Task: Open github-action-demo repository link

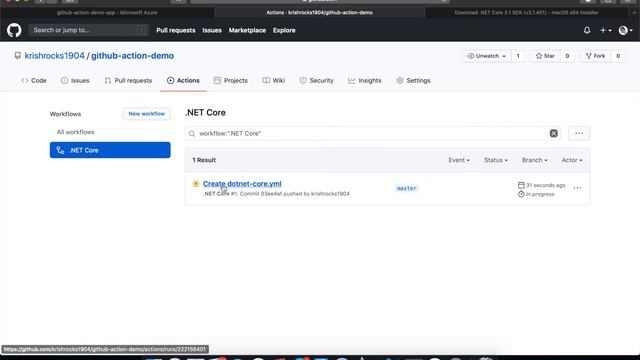Action: (132, 56)
